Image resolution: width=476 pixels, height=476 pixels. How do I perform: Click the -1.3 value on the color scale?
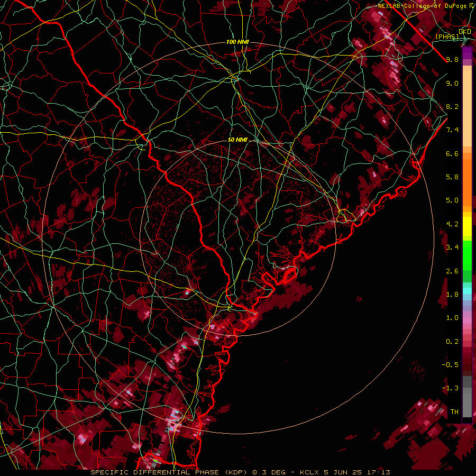tap(450, 388)
